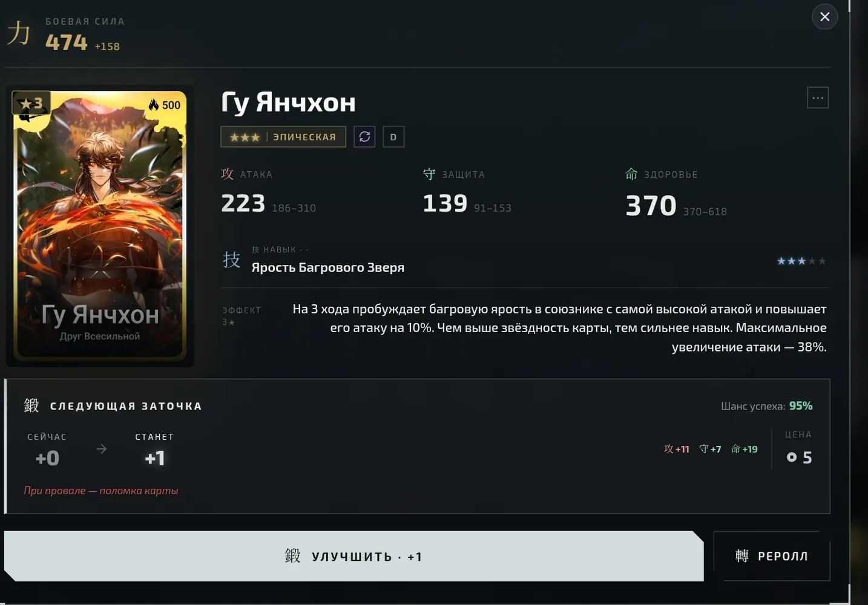Click the attack kanji icon by Атака
This screenshot has width=868, height=605.
pyautogui.click(x=228, y=174)
